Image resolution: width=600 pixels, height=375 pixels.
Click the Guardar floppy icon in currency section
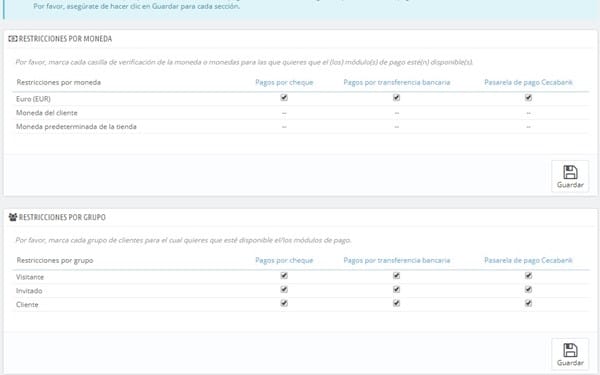point(570,172)
